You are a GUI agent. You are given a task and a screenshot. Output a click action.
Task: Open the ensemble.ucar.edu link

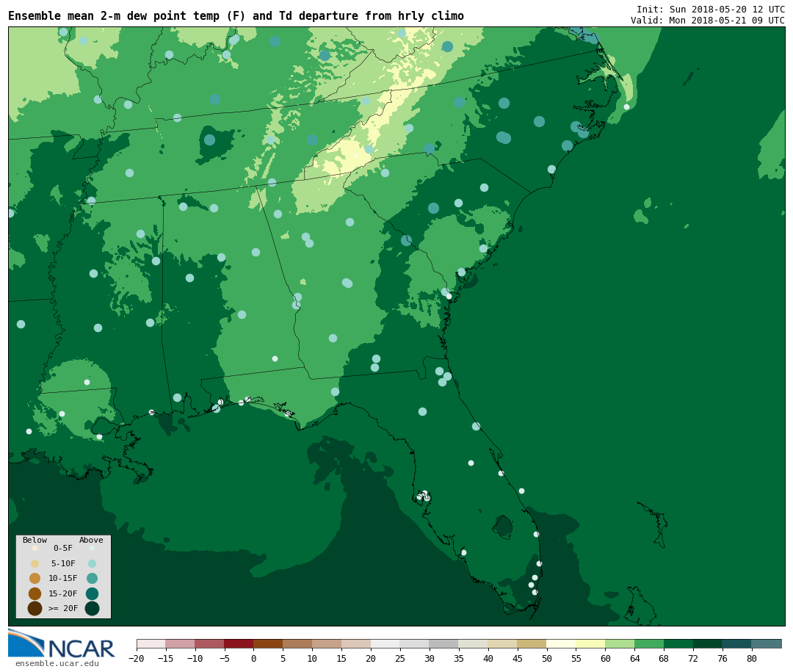click(x=57, y=664)
